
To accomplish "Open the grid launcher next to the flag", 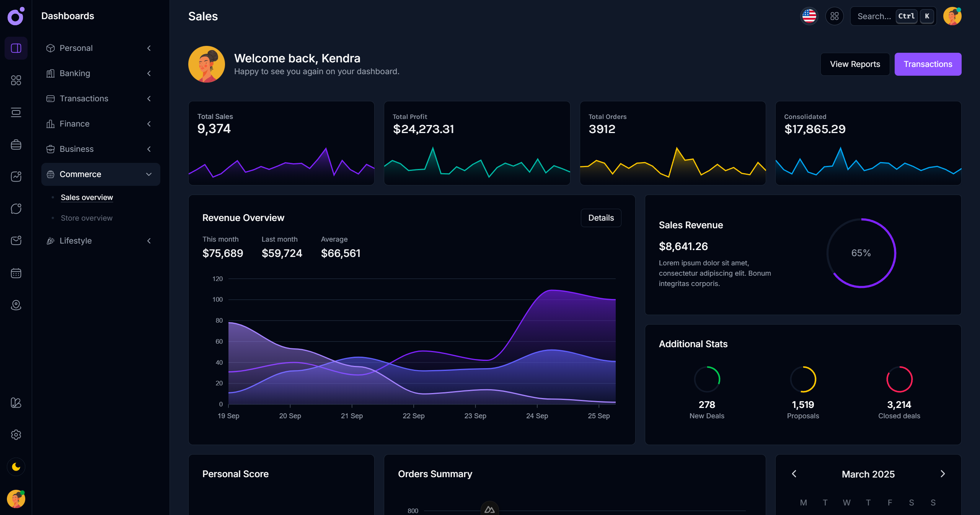I will point(835,16).
